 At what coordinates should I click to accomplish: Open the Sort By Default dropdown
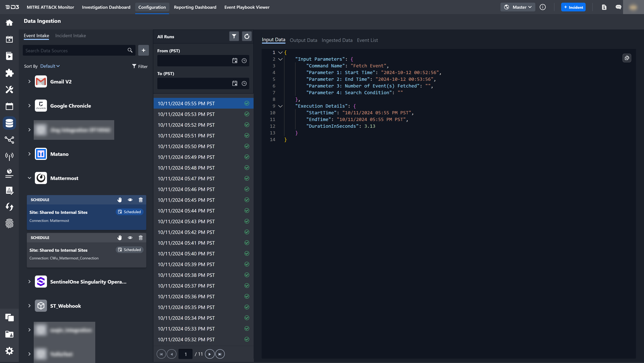(x=50, y=66)
